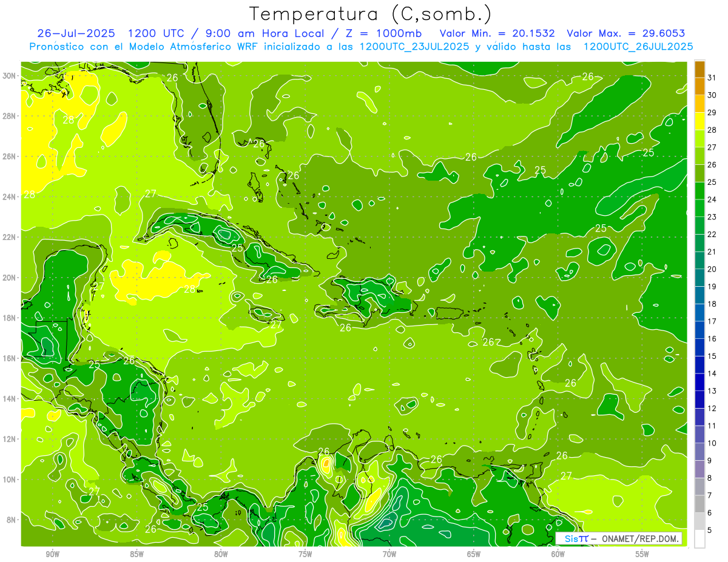Click the '19' label on color scale
Screen dimensions: 728x562
(712, 287)
